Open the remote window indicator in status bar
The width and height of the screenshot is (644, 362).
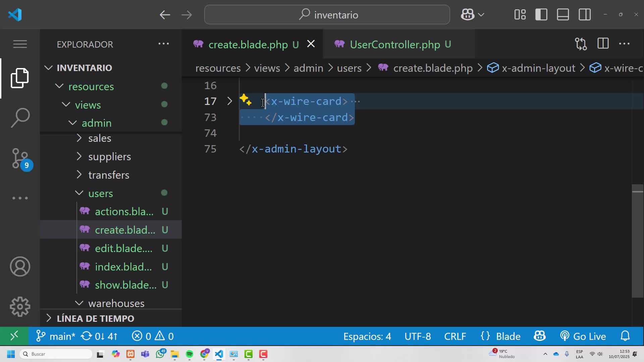coord(14,336)
